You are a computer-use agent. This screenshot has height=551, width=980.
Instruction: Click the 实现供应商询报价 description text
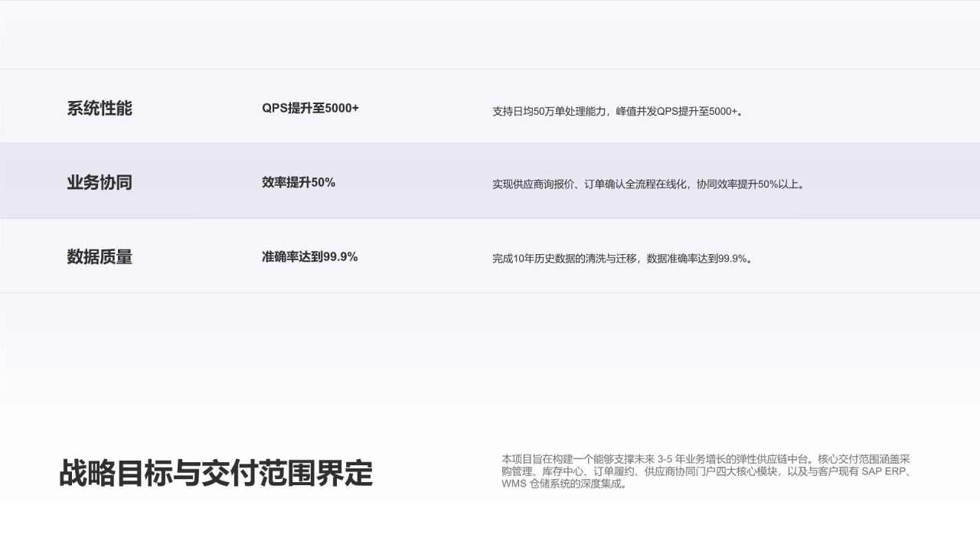(x=649, y=184)
